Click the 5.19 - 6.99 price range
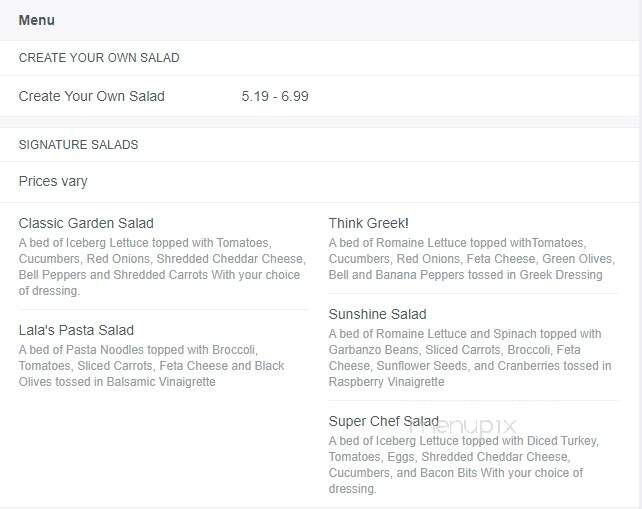 (x=275, y=96)
